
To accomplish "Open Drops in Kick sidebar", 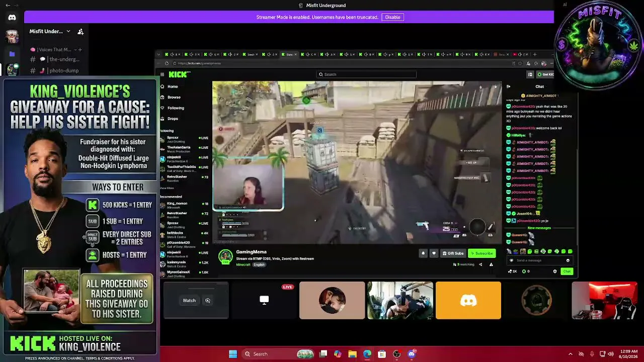I will pyautogui.click(x=173, y=119).
